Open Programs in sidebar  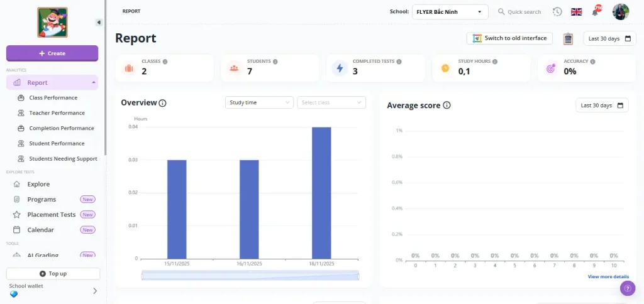pos(42,199)
